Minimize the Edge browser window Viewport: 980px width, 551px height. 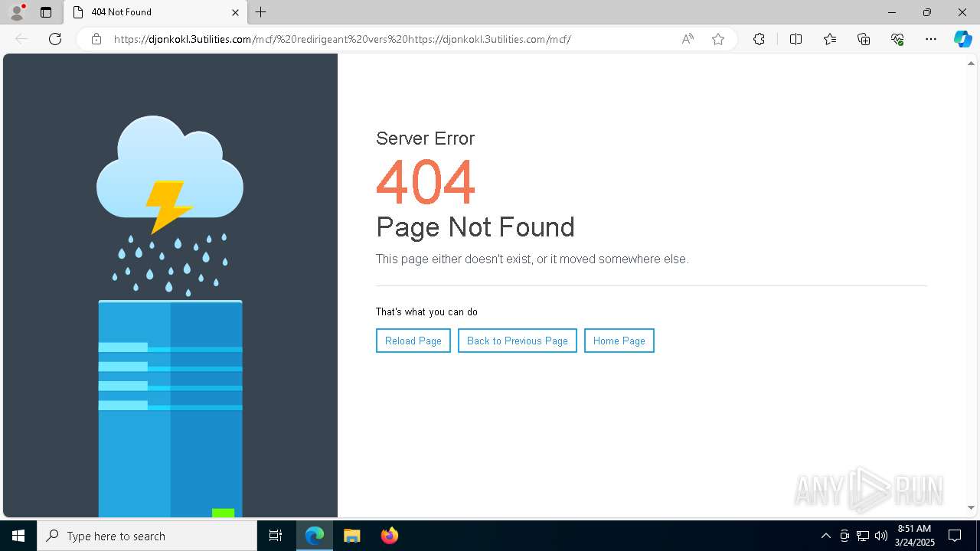point(891,12)
